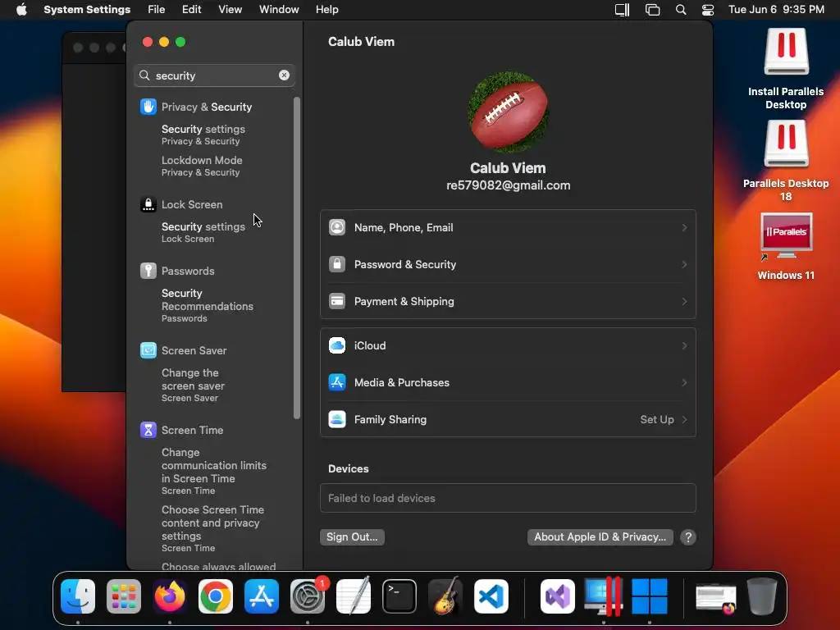Image resolution: width=840 pixels, height=630 pixels.
Task: Click Set Up for Family Sharing
Action: pos(657,420)
